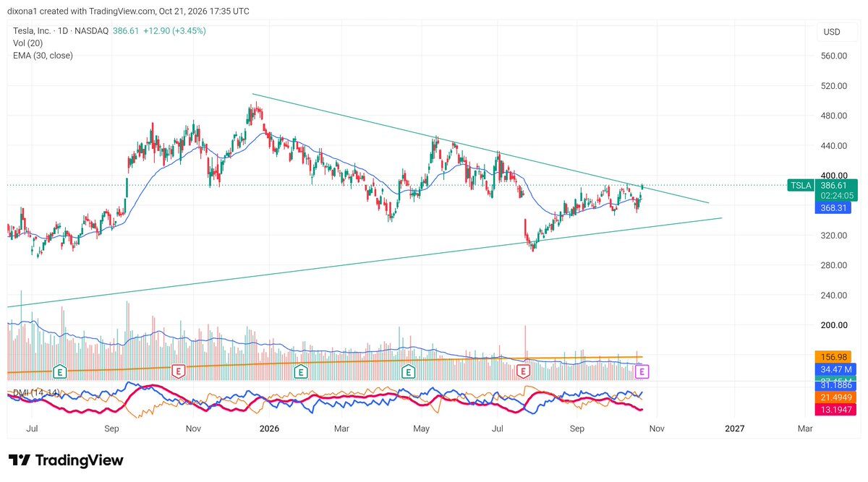Click the Mar label left of May
Viewport: 868px width, 482px height.
point(342,429)
